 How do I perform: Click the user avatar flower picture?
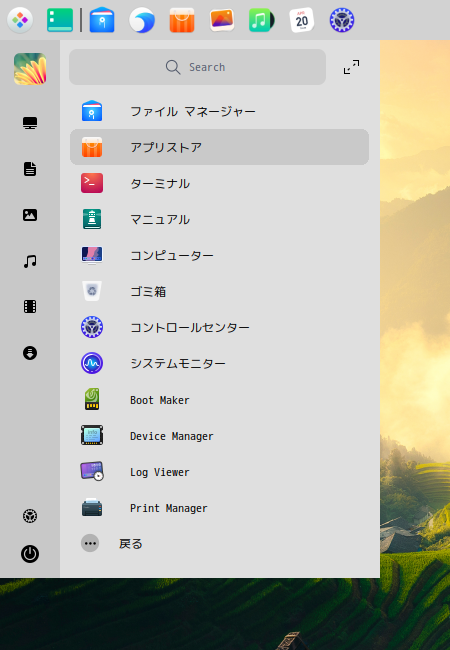coord(30,69)
